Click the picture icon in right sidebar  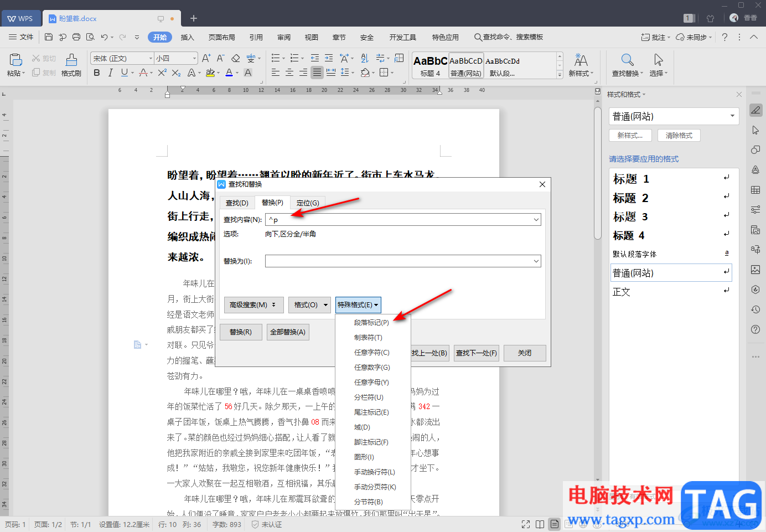755,270
